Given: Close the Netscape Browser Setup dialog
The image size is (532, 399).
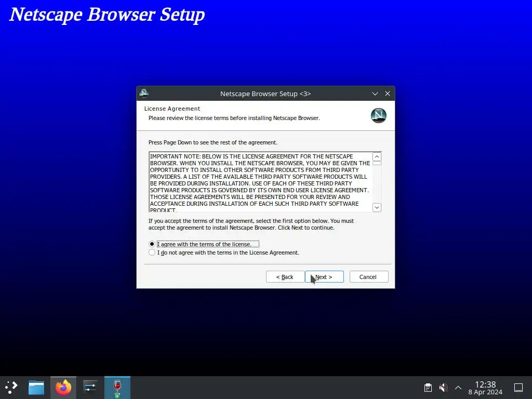Looking at the screenshot, I should tap(388, 94).
